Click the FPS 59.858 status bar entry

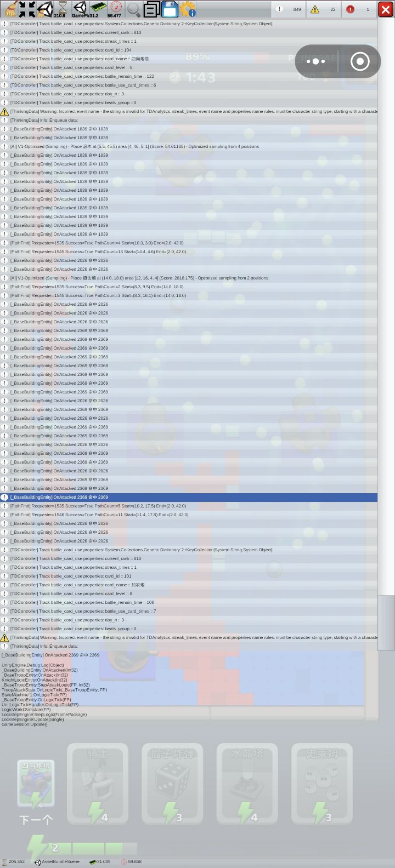pos(131,862)
